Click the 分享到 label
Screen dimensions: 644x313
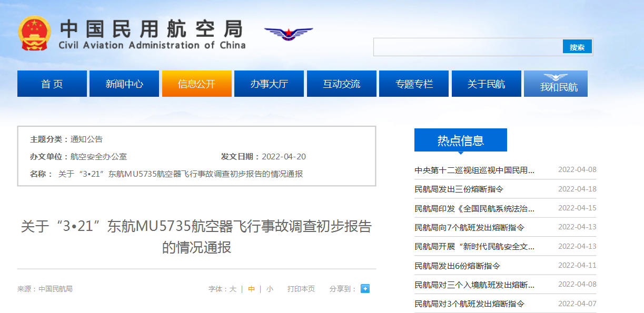343,289
